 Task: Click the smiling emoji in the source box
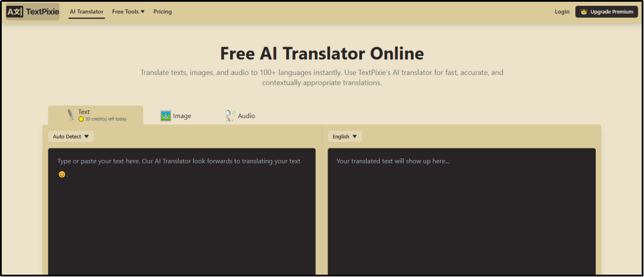(x=62, y=175)
